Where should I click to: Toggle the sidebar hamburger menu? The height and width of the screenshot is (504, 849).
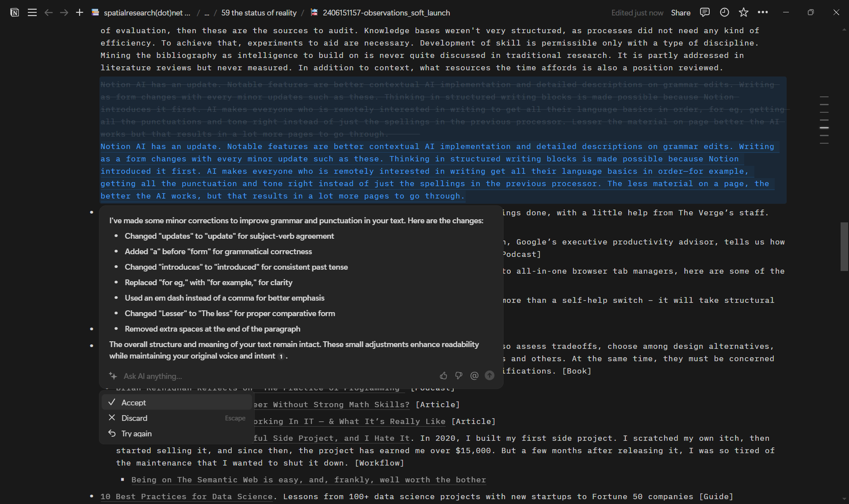(32, 12)
